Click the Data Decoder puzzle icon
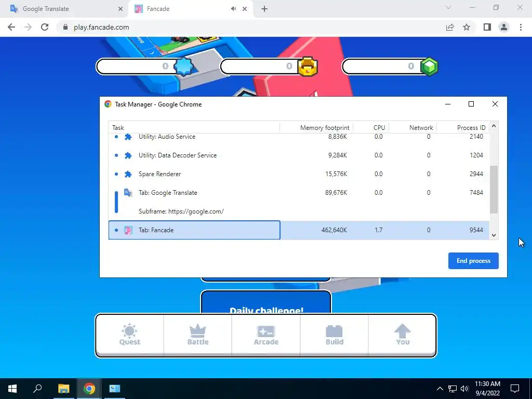532x399 pixels. (128, 155)
